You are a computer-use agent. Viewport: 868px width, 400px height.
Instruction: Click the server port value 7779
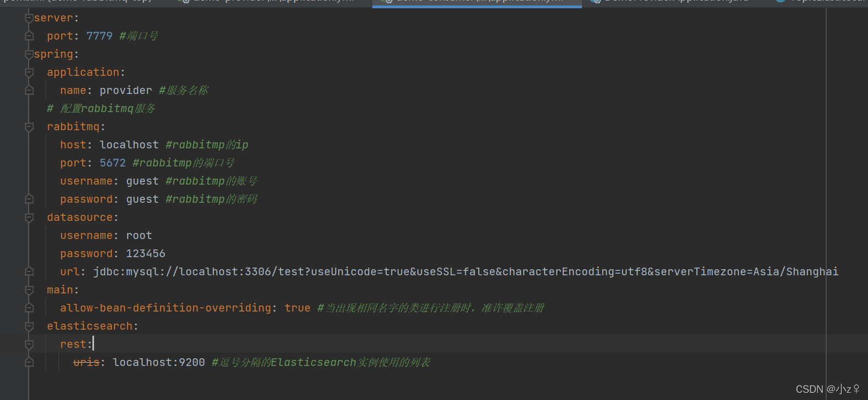click(x=100, y=36)
